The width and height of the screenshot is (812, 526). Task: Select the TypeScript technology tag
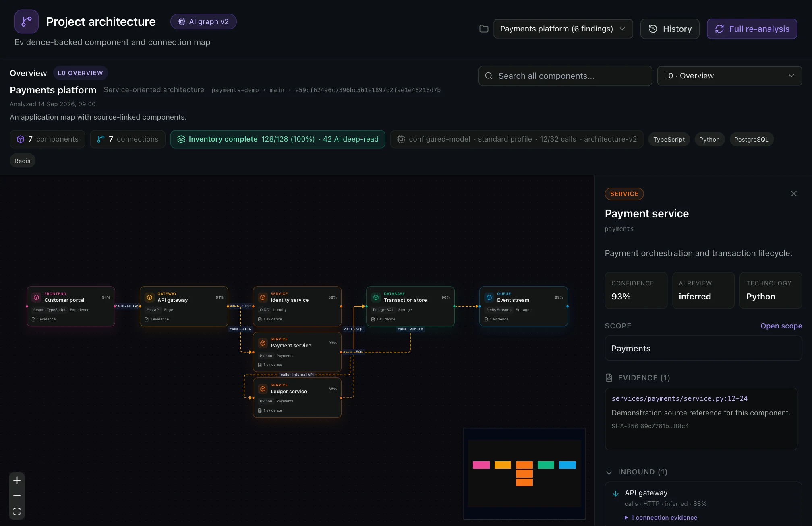[x=669, y=139]
